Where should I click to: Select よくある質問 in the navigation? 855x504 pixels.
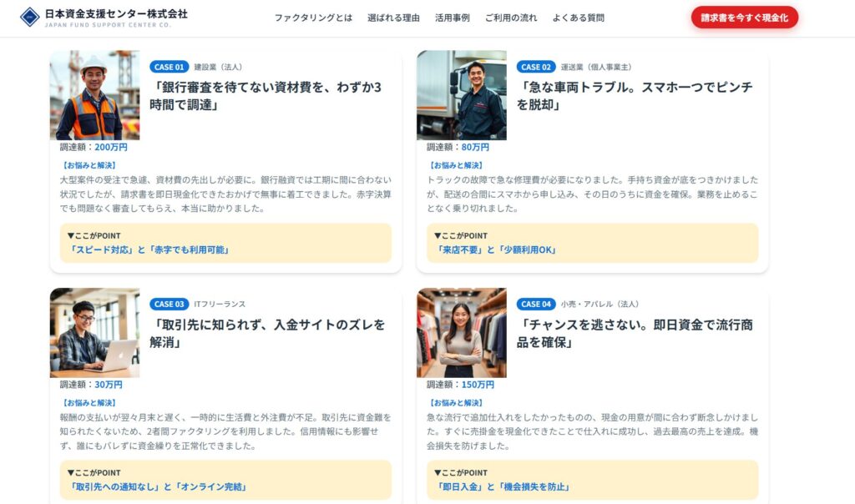click(x=578, y=18)
